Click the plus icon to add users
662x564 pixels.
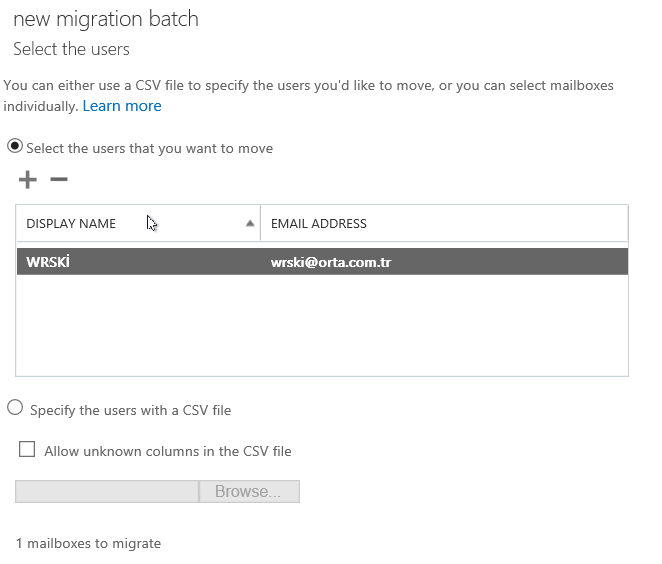pos(27,179)
